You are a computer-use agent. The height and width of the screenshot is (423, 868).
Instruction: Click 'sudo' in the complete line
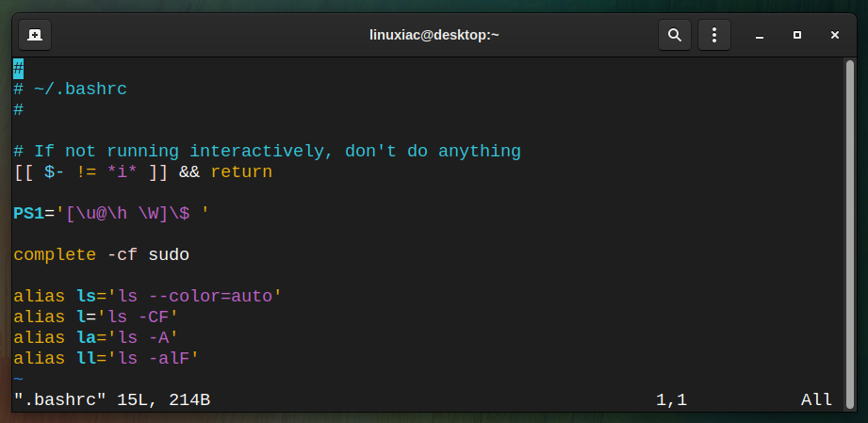pyautogui.click(x=169, y=255)
